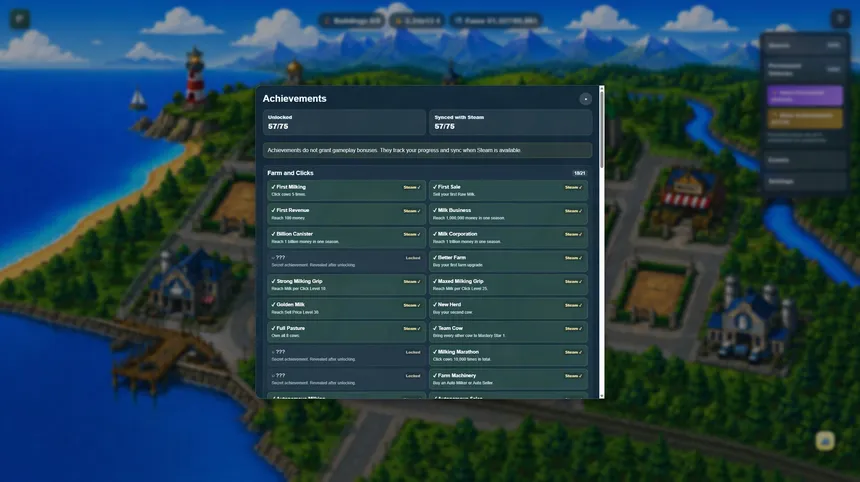Click the gameplay bonuses notice text

(x=394, y=150)
